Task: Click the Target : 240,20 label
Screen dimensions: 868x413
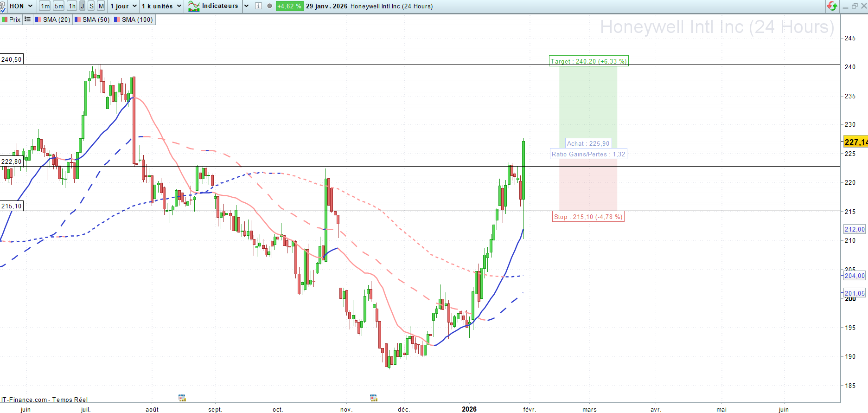Action: (x=589, y=61)
